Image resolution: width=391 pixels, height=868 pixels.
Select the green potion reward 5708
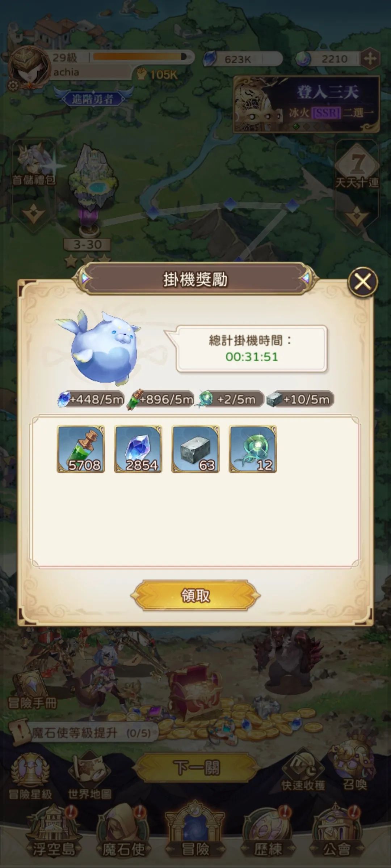click(81, 449)
